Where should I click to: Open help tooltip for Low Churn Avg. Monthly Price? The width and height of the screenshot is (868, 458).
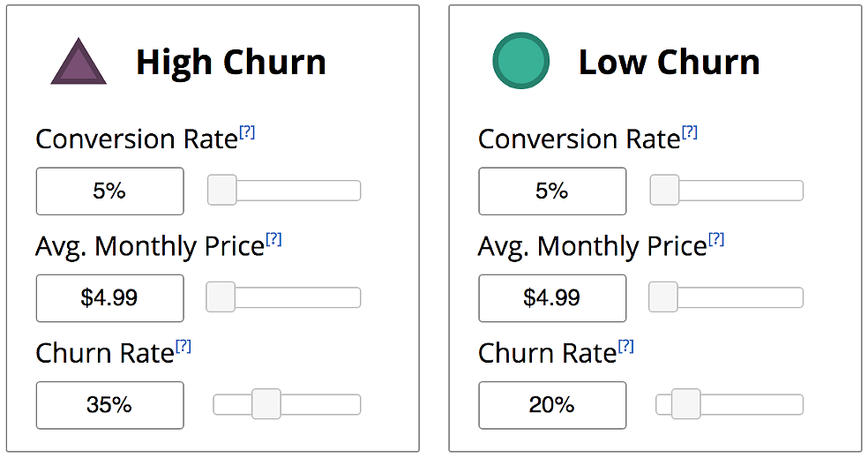716,239
